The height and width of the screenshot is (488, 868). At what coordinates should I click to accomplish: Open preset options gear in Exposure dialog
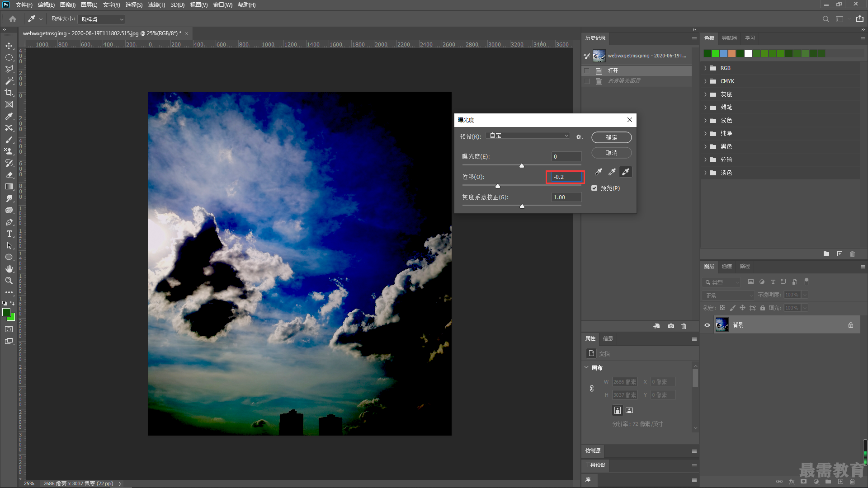[x=579, y=136]
